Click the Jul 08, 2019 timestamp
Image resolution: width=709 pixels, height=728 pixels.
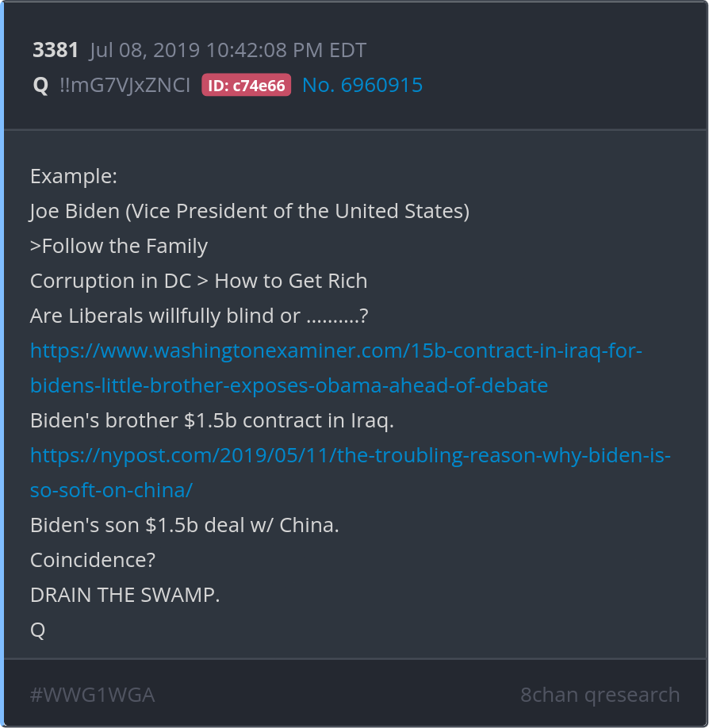pyautogui.click(x=228, y=51)
